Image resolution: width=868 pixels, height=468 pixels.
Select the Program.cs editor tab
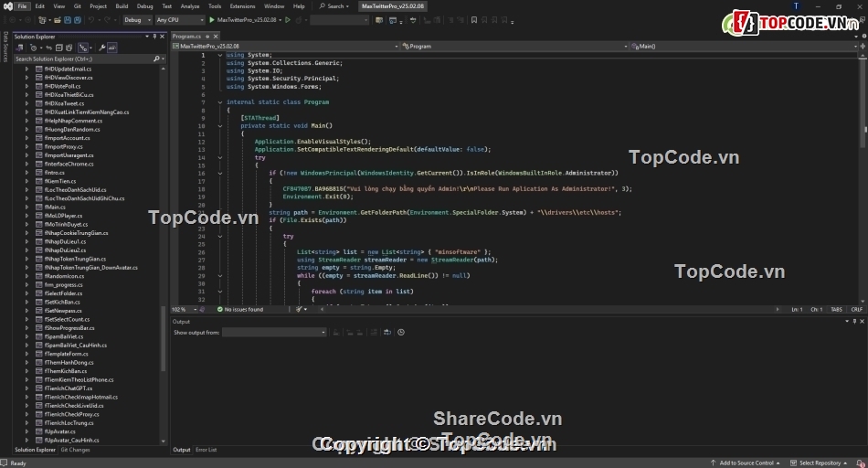(186, 37)
